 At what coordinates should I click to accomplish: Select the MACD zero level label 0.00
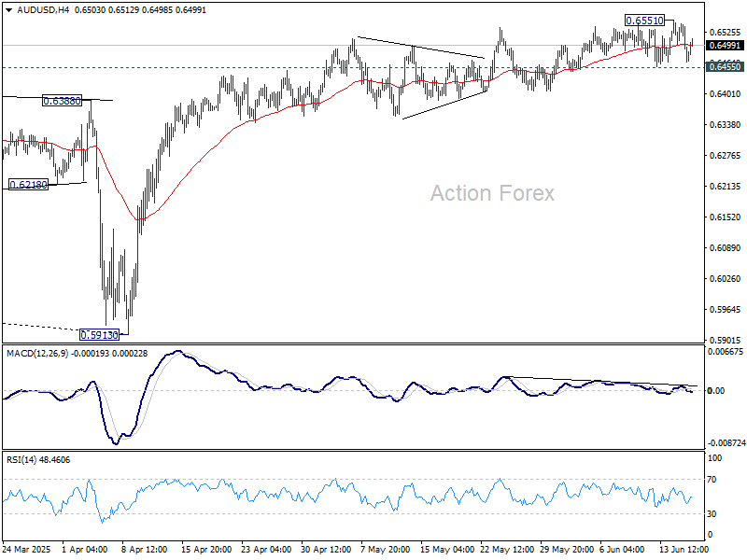pos(716,391)
